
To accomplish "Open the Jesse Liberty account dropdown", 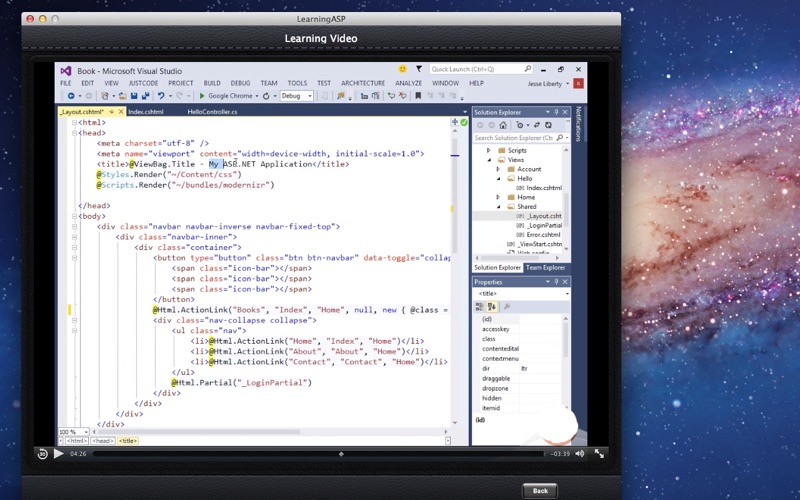I will (x=567, y=84).
